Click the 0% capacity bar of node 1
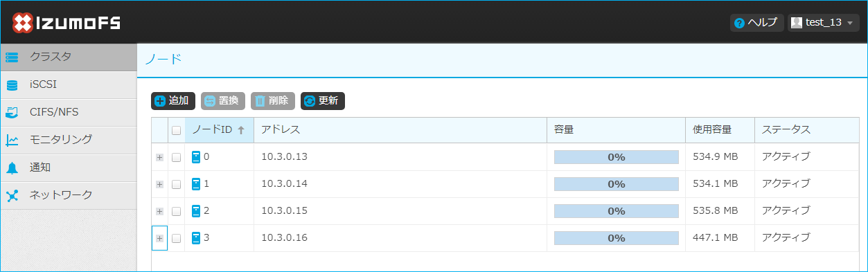This screenshot has width=868, height=272. [x=616, y=184]
